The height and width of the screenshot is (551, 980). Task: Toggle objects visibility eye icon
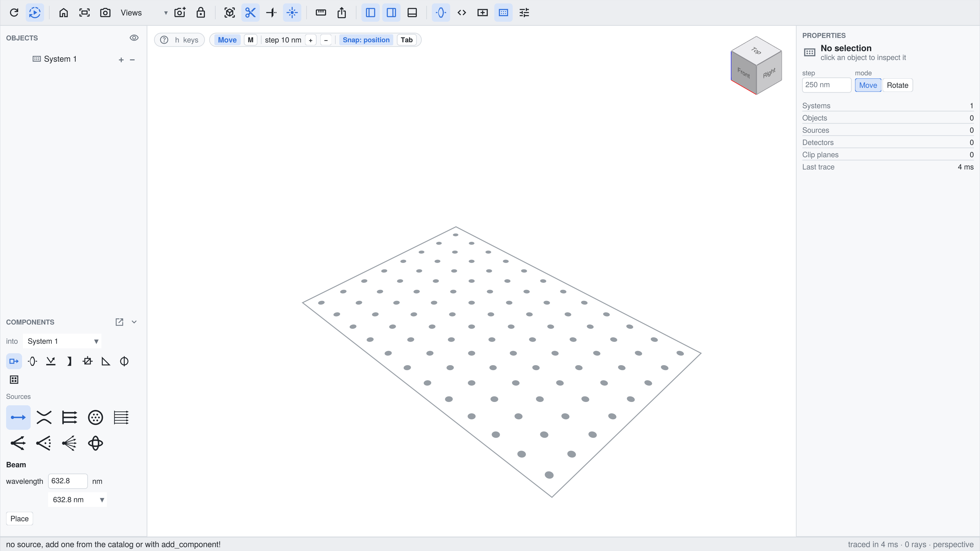pyautogui.click(x=134, y=38)
